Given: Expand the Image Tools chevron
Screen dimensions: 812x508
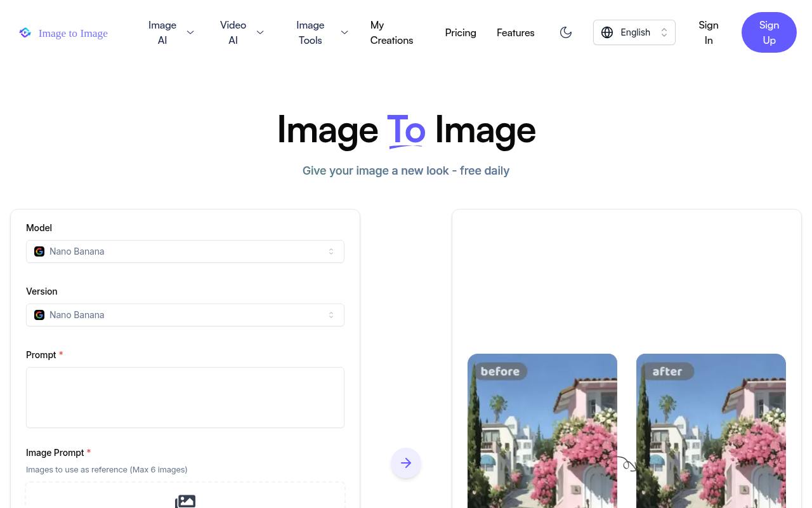Looking at the screenshot, I should coord(344,32).
